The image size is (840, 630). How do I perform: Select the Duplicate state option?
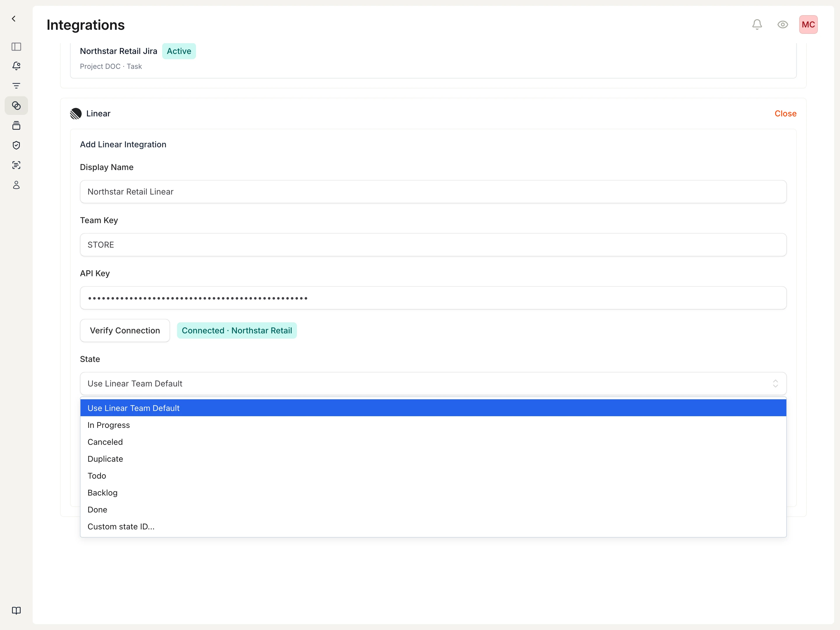tap(433, 459)
